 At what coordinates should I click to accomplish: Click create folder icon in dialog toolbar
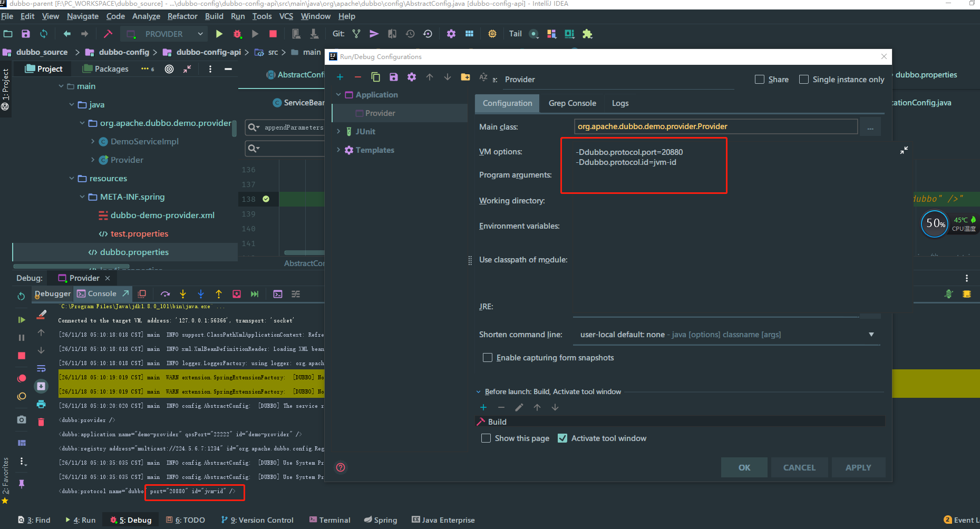click(x=465, y=77)
